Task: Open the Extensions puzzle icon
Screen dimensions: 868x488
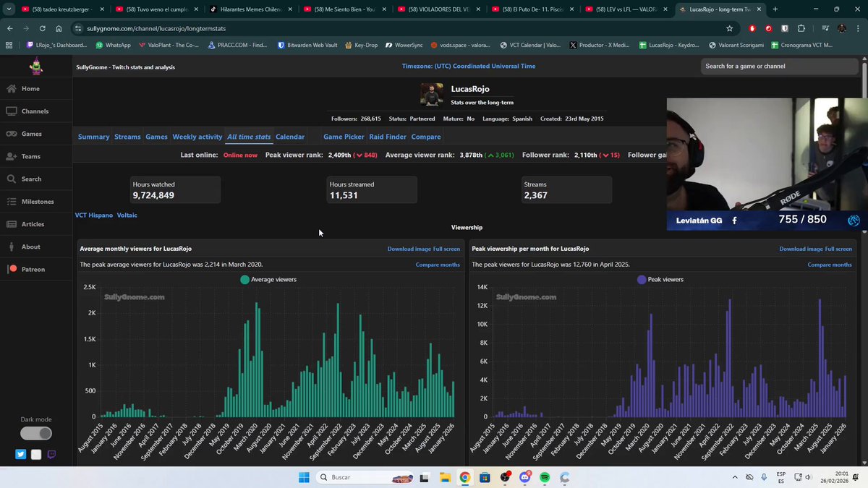Action: (801, 28)
